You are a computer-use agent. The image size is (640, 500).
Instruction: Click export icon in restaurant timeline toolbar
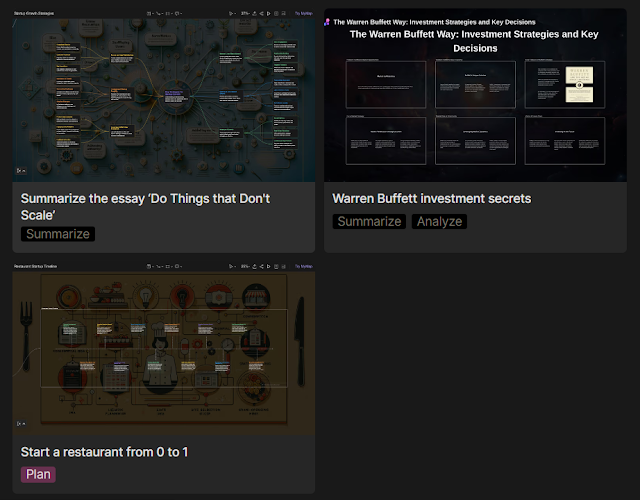254,266
